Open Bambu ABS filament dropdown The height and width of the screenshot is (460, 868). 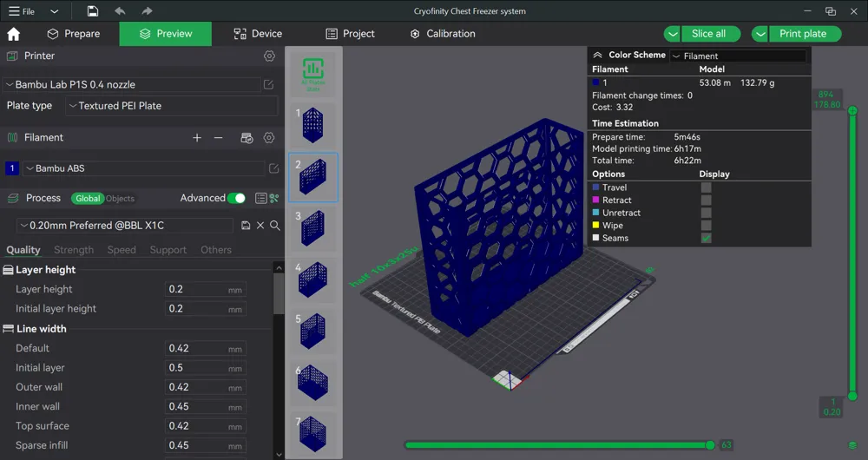click(144, 168)
